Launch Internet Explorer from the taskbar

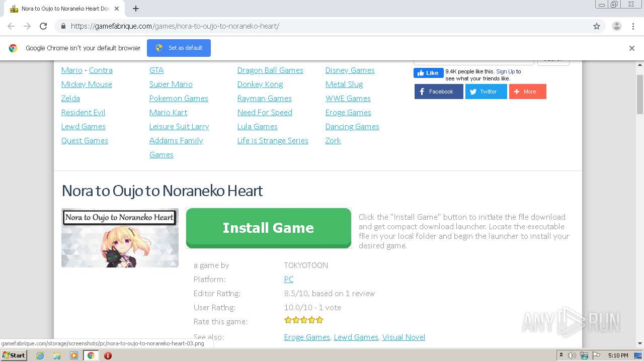pyautogui.click(x=40, y=355)
